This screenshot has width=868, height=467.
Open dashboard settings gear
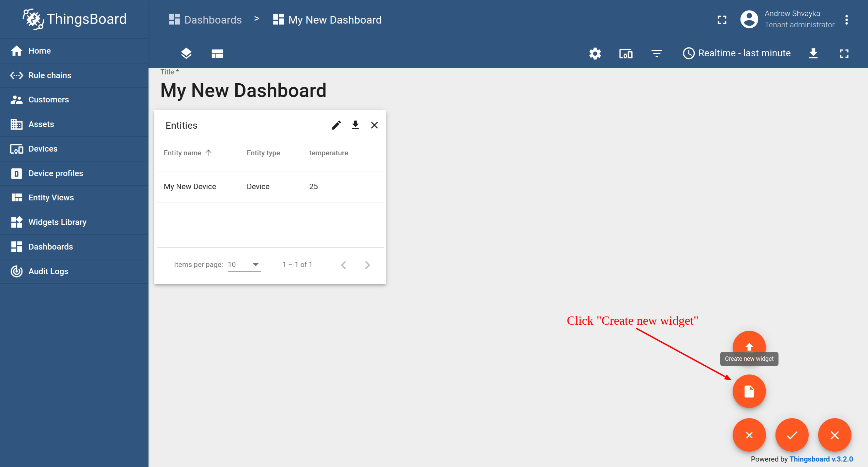click(x=595, y=54)
